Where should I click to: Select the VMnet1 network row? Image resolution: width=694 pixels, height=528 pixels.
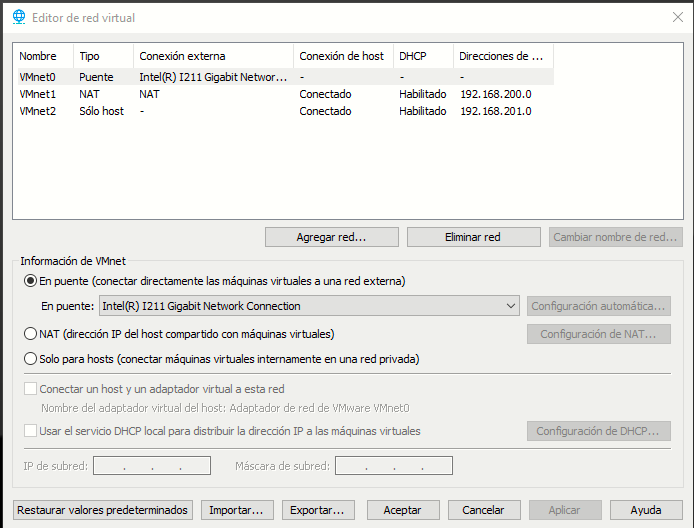(285, 94)
